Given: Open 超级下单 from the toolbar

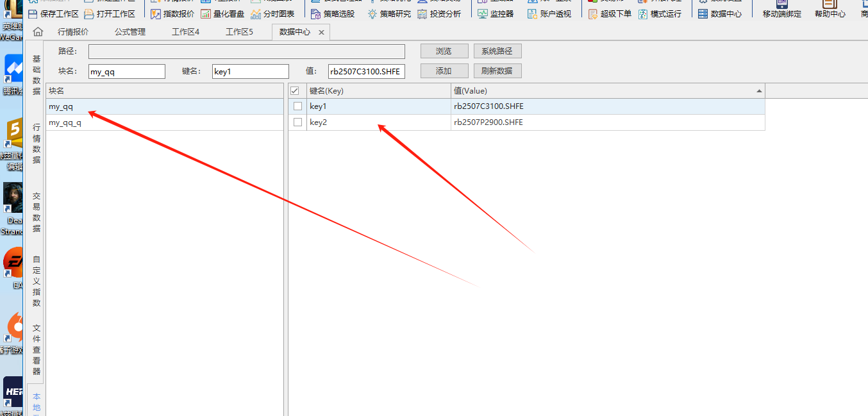Looking at the screenshot, I should 609,13.
